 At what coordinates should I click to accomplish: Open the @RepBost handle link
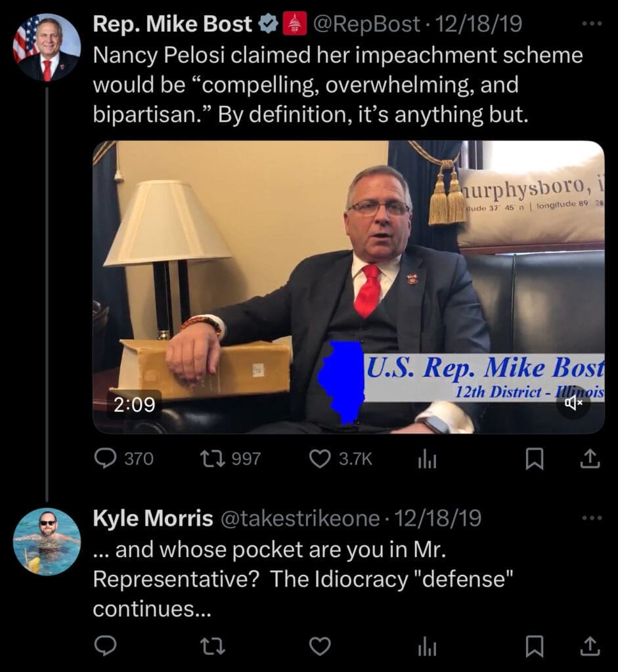point(366,24)
